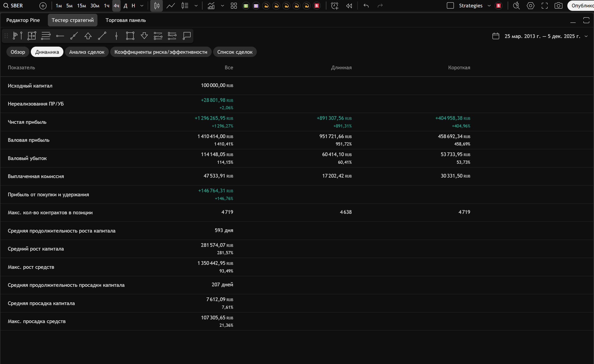Select candlestick chart type
594x364 pixels.
click(x=157, y=6)
